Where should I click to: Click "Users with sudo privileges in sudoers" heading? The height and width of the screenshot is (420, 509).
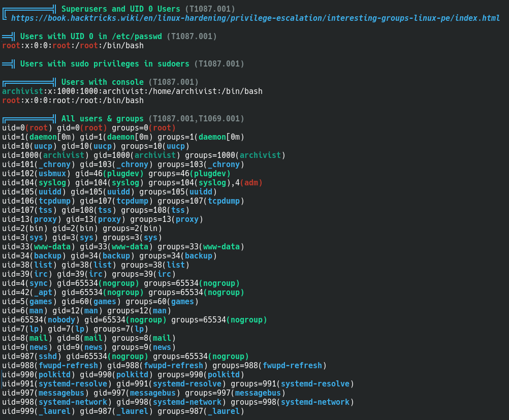coord(105,64)
